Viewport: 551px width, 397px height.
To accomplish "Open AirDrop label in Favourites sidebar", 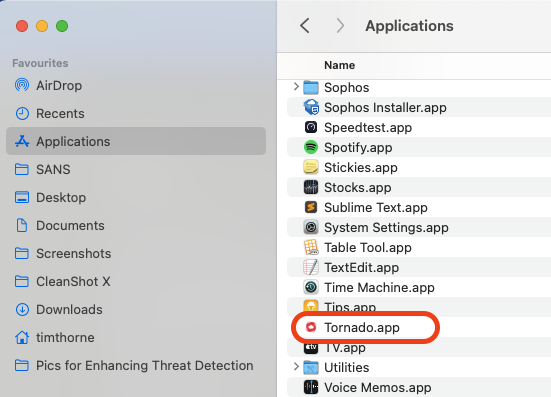I will [x=59, y=85].
